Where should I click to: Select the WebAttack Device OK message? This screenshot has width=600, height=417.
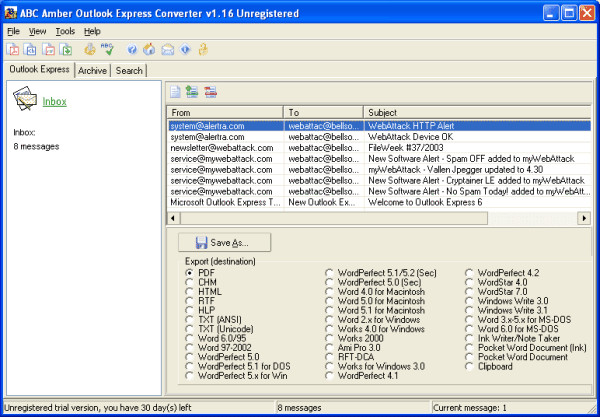(379, 137)
